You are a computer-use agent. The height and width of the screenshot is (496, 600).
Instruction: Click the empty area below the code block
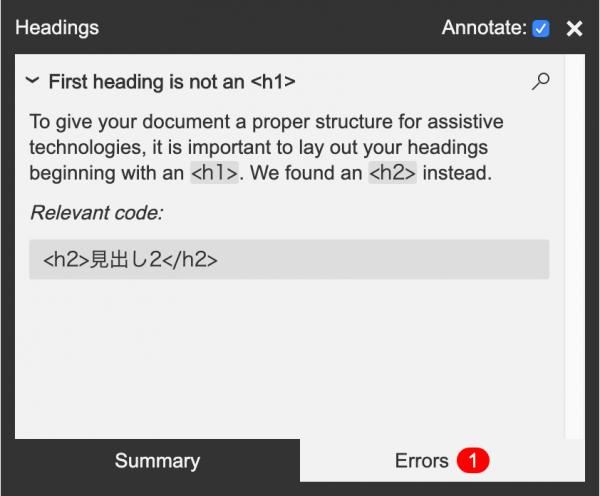tap(289, 358)
